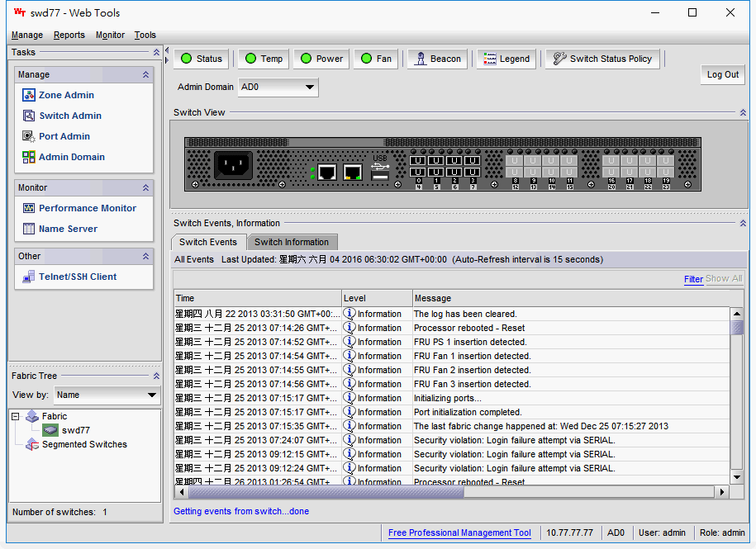
Task: Select 'Initializing ports...' event message
Action: [x=448, y=398]
